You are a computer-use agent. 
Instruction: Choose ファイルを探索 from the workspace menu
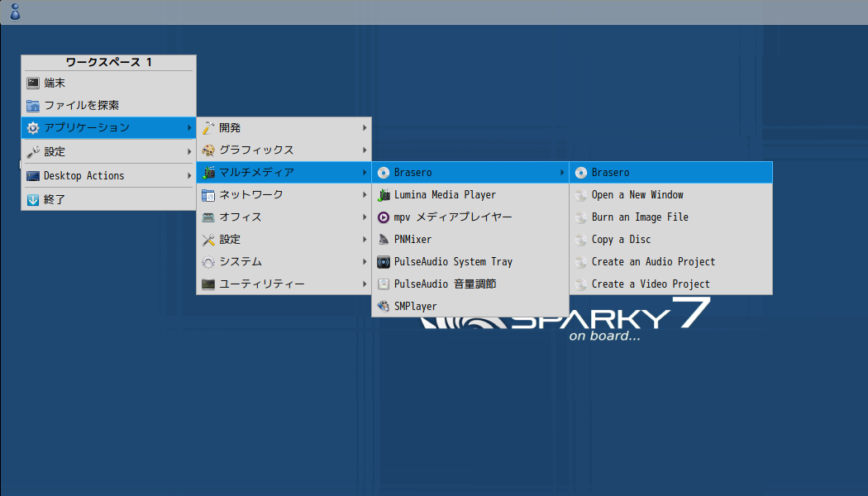coord(108,105)
